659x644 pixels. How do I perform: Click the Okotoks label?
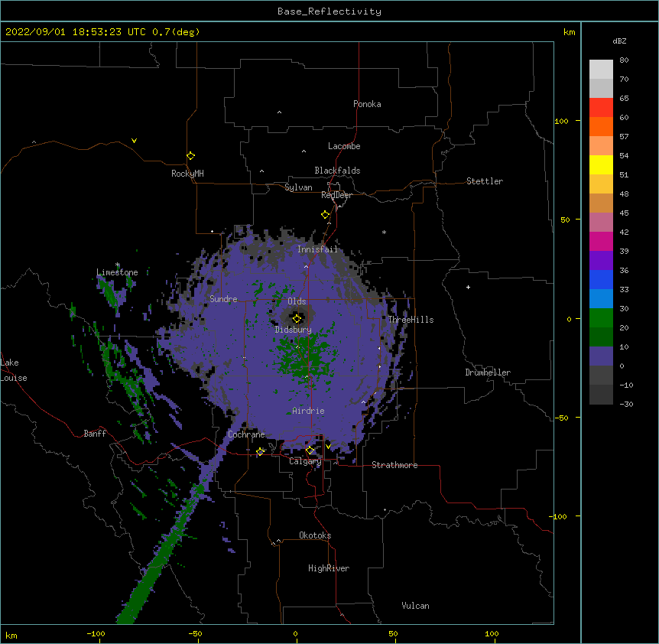(x=315, y=535)
